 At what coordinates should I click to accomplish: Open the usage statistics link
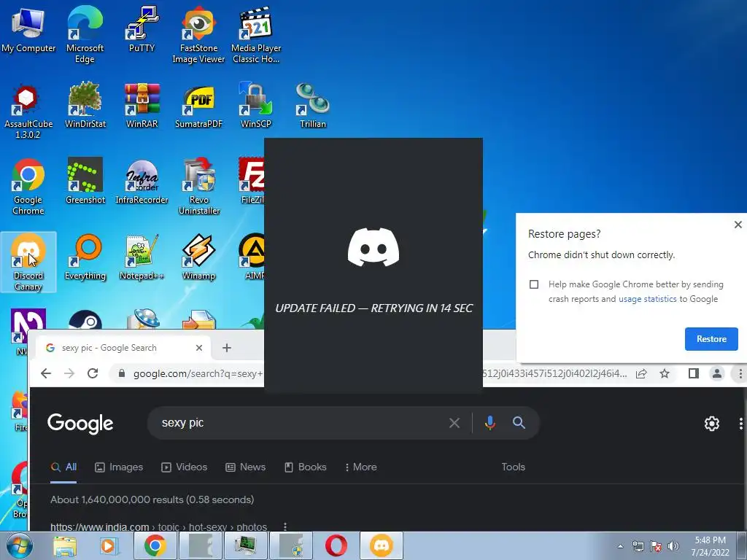click(648, 299)
